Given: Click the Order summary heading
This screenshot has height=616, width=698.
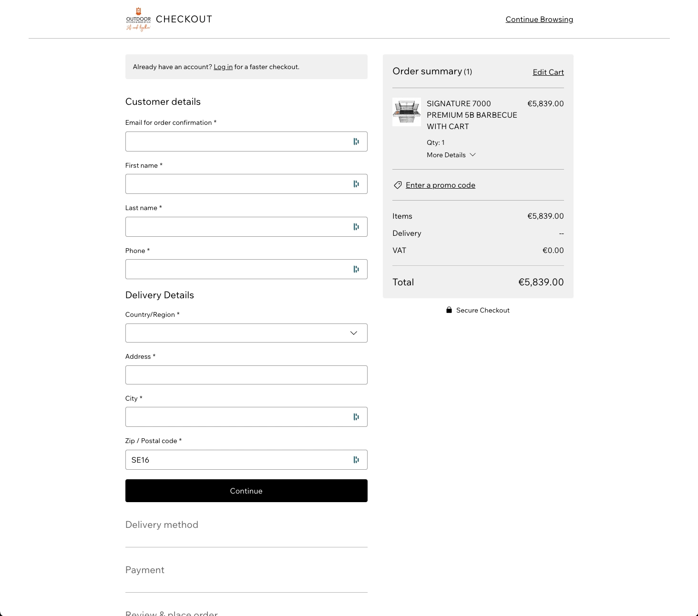Looking at the screenshot, I should pyautogui.click(x=432, y=71).
